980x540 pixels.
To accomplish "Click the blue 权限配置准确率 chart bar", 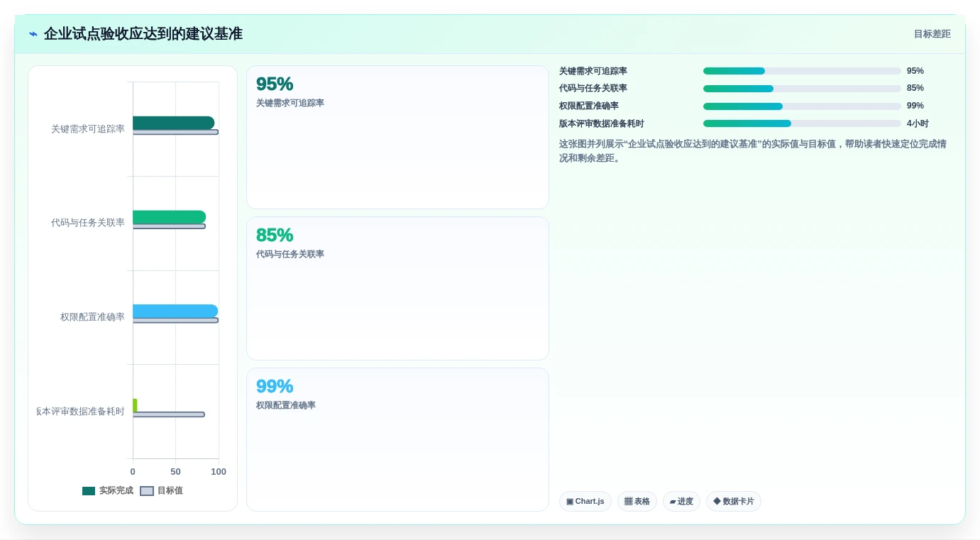I will (175, 311).
